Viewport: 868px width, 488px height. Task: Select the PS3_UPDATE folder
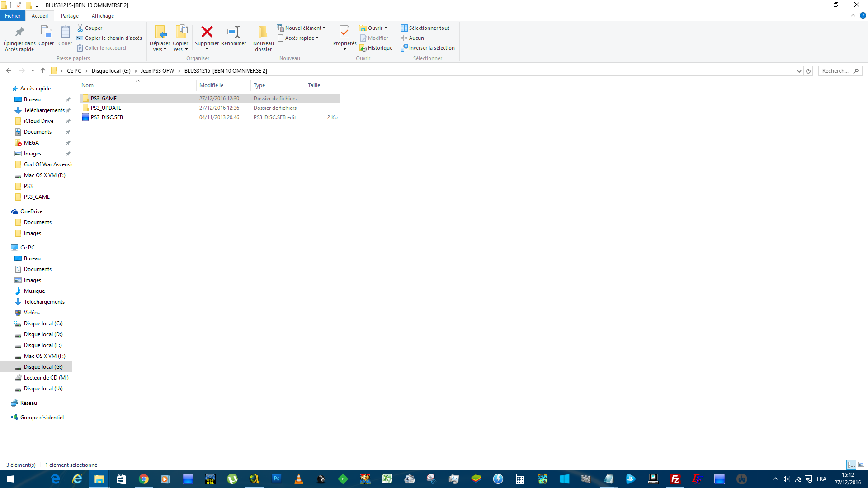[210, 108]
